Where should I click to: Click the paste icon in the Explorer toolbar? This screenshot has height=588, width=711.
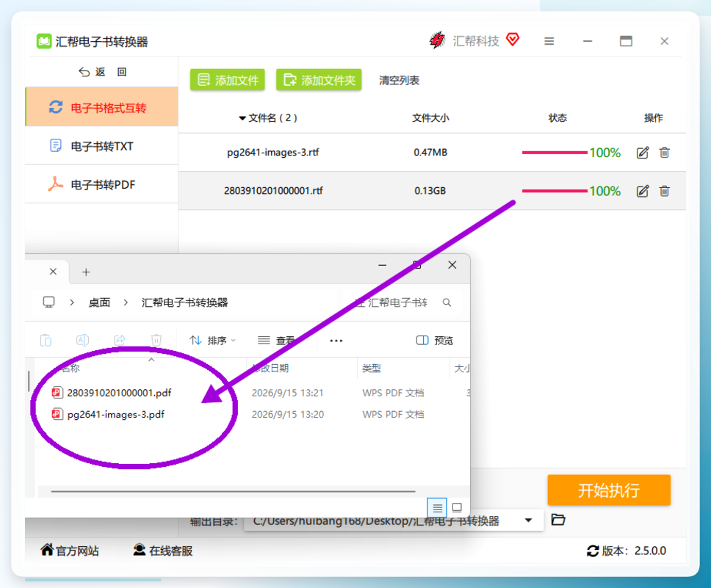click(x=46, y=340)
